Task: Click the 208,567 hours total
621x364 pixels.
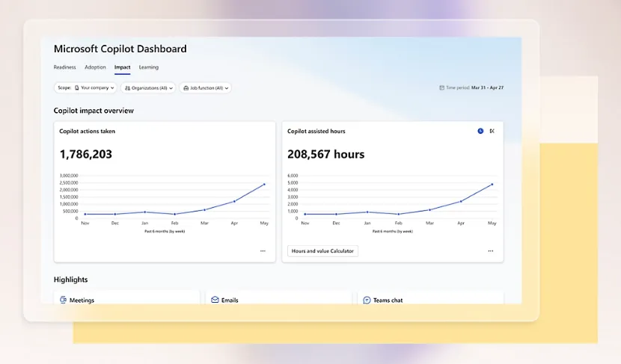Action: pyautogui.click(x=326, y=154)
